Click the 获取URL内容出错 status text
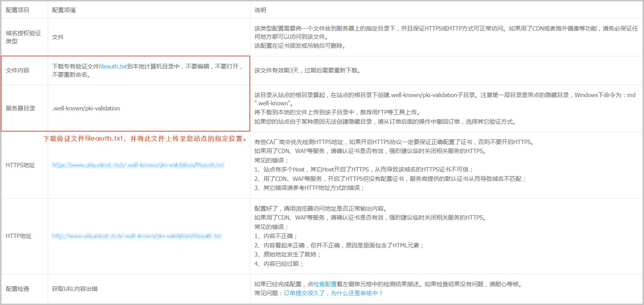 pos(75,289)
